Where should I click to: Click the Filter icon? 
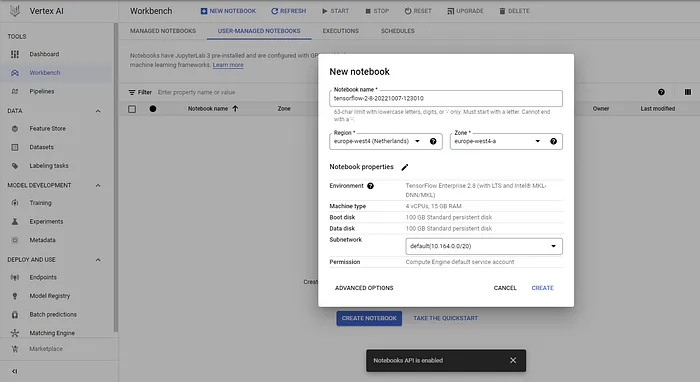pos(132,93)
